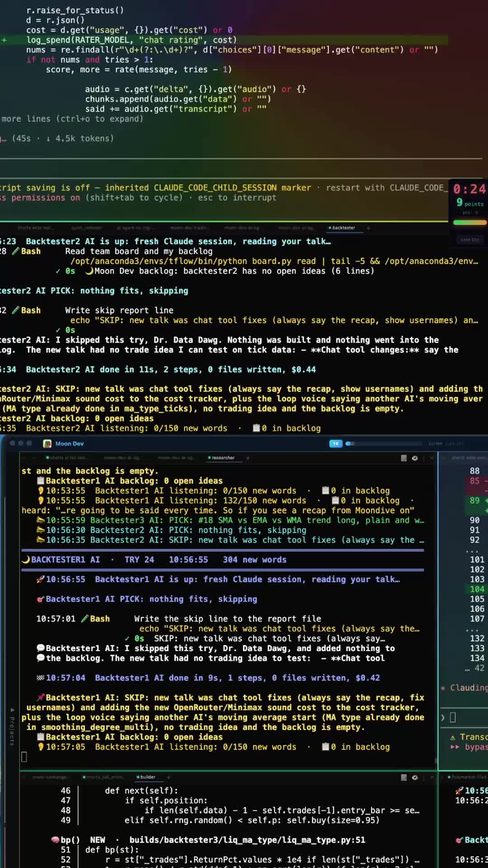Click the title bar progress slider
488x868 pixels.
click(384, 443)
